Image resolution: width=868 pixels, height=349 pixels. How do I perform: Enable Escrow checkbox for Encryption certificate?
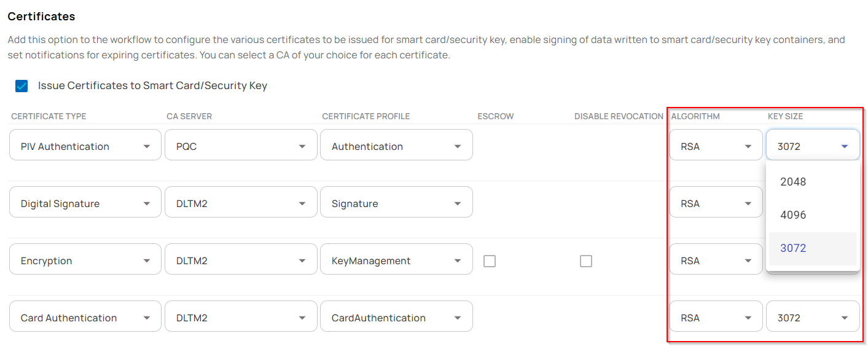(x=490, y=261)
